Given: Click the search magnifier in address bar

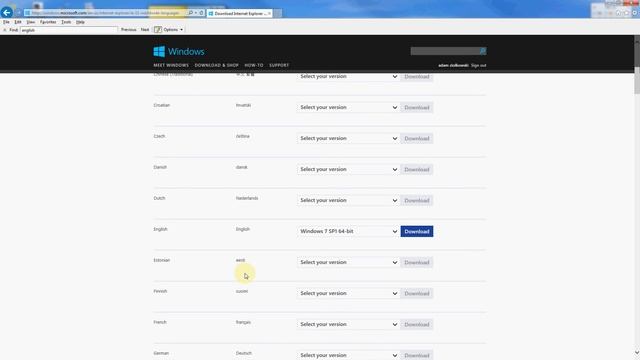Looking at the screenshot, I should (x=191, y=13).
